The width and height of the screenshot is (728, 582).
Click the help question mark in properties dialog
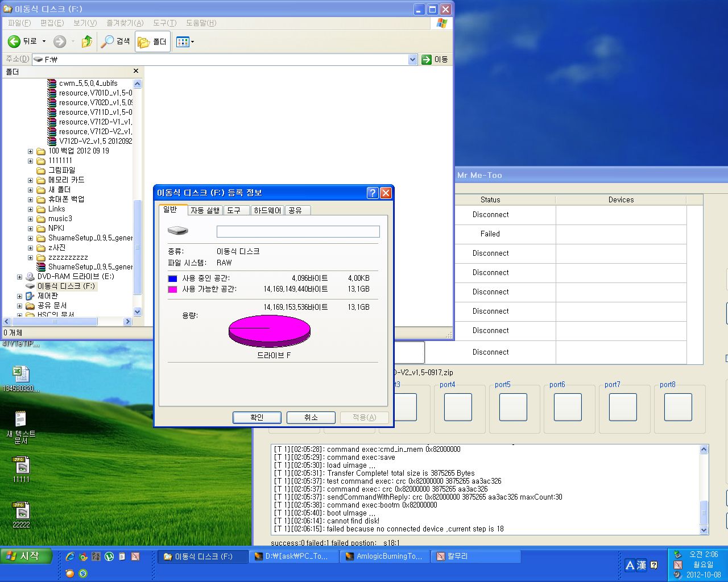(x=373, y=193)
